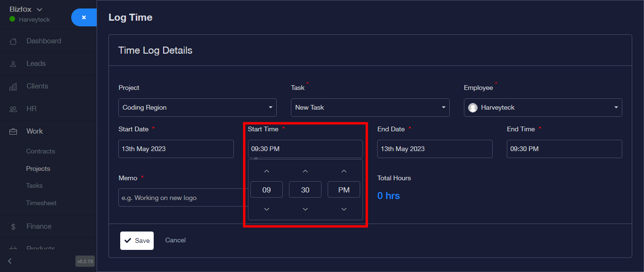Click the Work briefcase icon

pos(13,132)
